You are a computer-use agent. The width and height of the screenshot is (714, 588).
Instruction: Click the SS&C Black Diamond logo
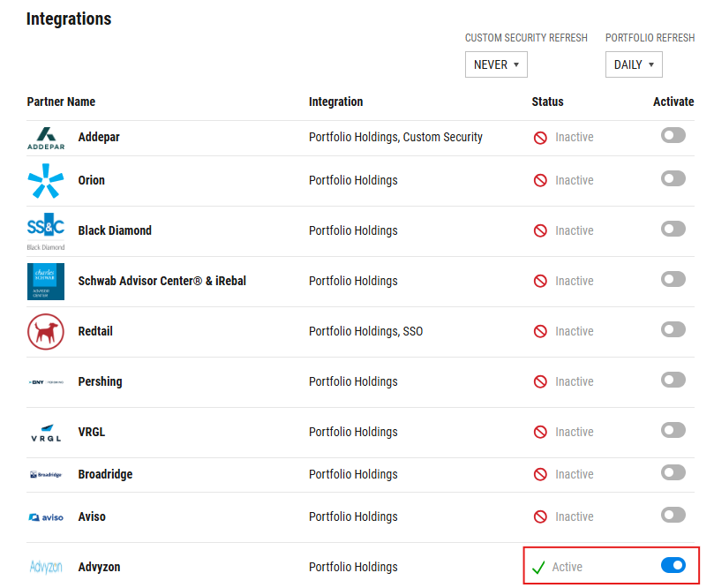pyautogui.click(x=46, y=231)
